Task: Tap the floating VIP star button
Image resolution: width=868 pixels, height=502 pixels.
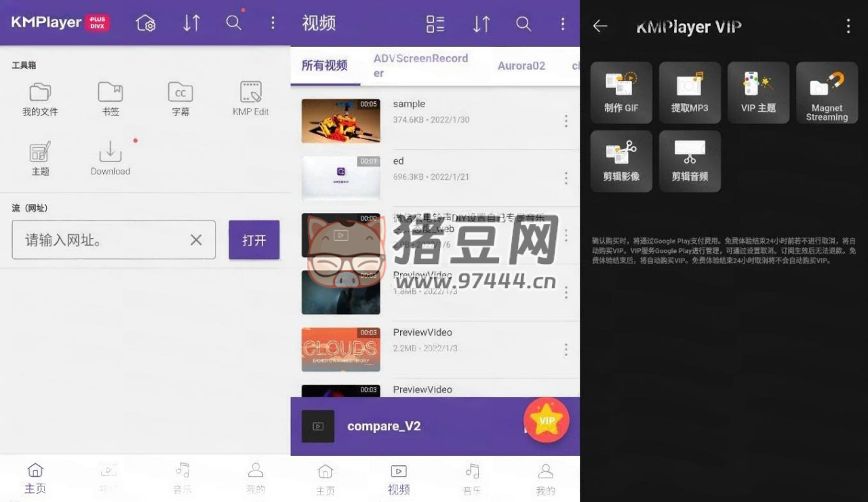Action: point(547,420)
